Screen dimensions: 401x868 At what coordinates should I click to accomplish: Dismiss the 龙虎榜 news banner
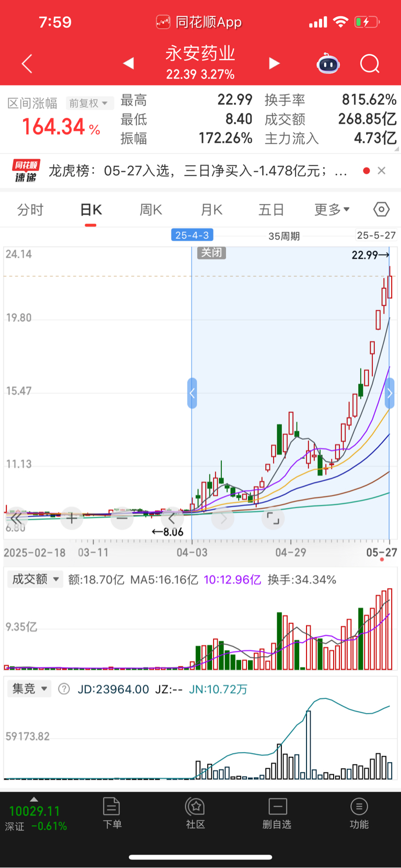click(382, 171)
